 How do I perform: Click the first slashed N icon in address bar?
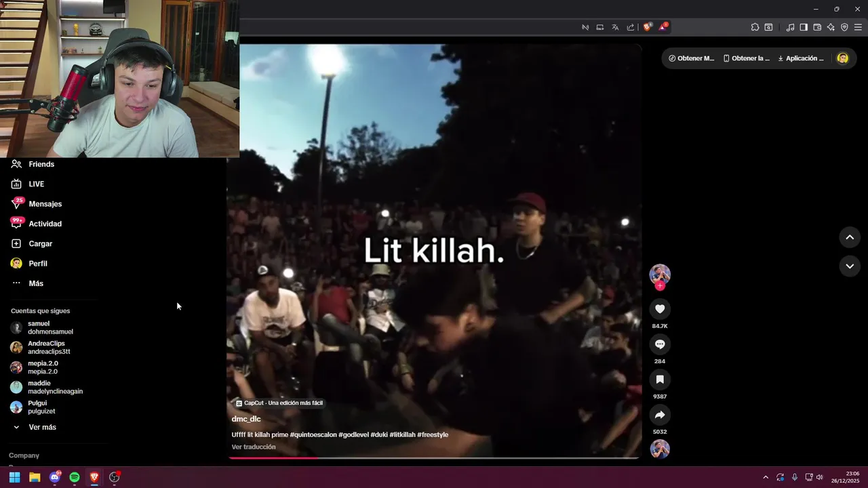click(x=585, y=27)
